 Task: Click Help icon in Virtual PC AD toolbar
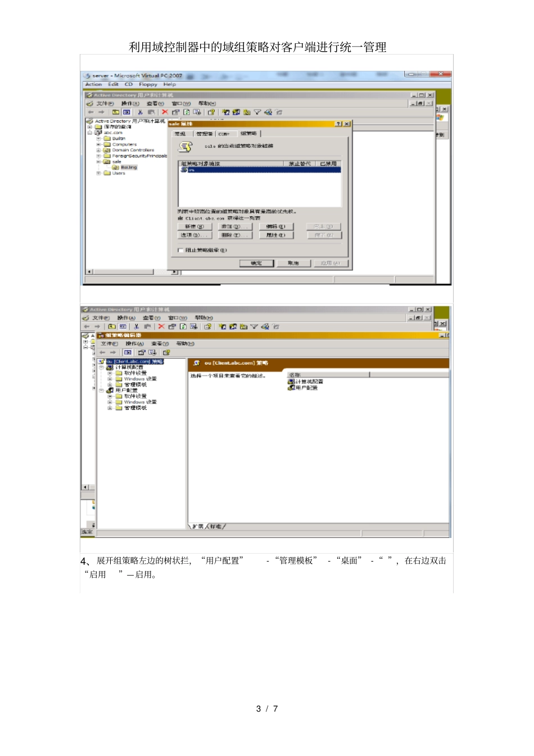[211, 112]
